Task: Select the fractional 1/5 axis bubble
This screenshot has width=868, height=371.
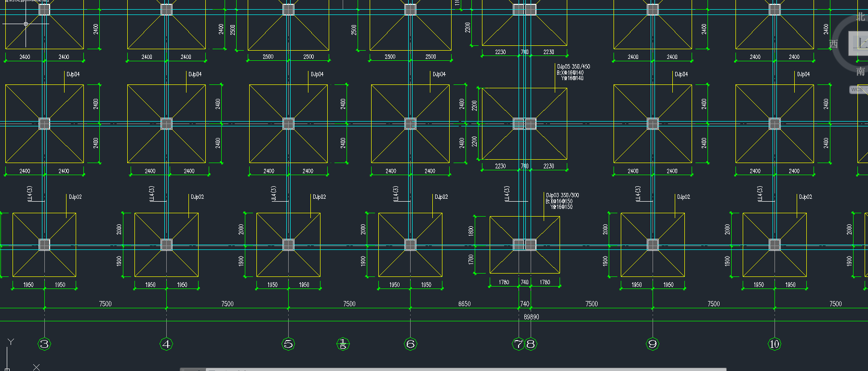Action: click(x=343, y=344)
